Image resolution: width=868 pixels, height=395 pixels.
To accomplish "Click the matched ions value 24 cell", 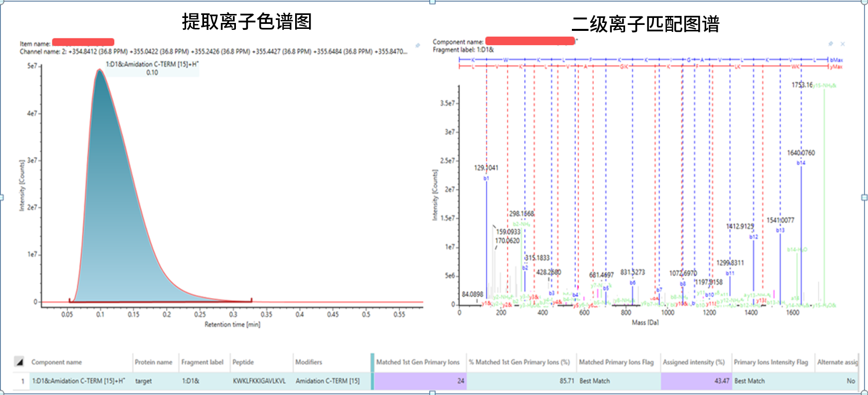I will (420, 381).
